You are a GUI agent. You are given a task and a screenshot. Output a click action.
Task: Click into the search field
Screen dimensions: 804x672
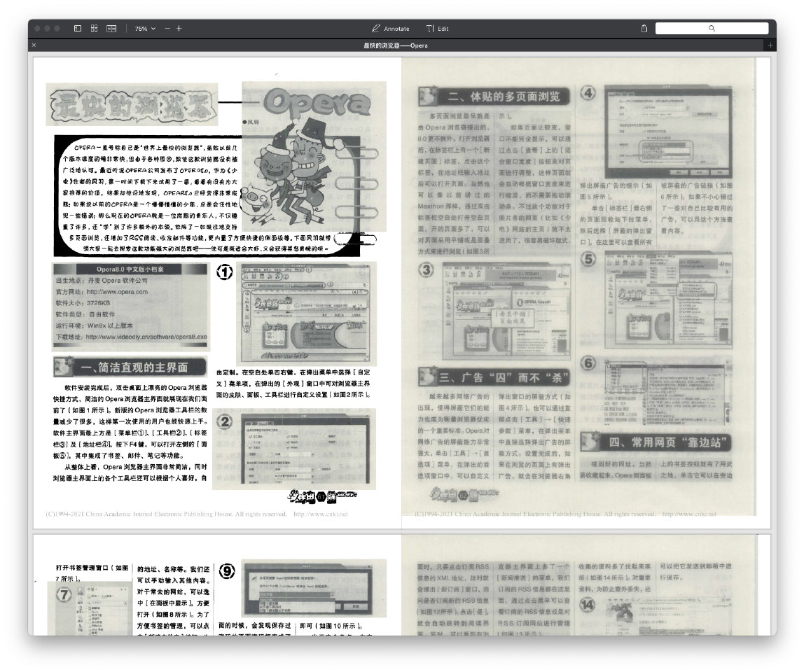(712, 29)
